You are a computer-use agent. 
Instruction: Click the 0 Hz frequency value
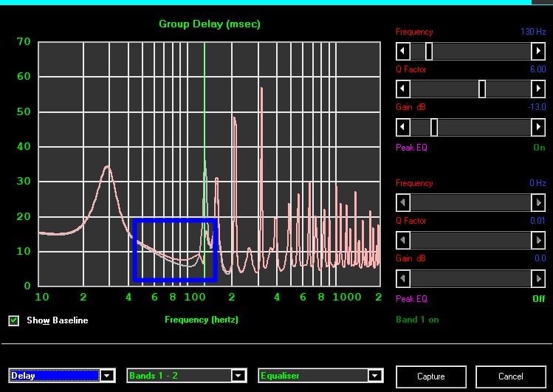coord(537,183)
